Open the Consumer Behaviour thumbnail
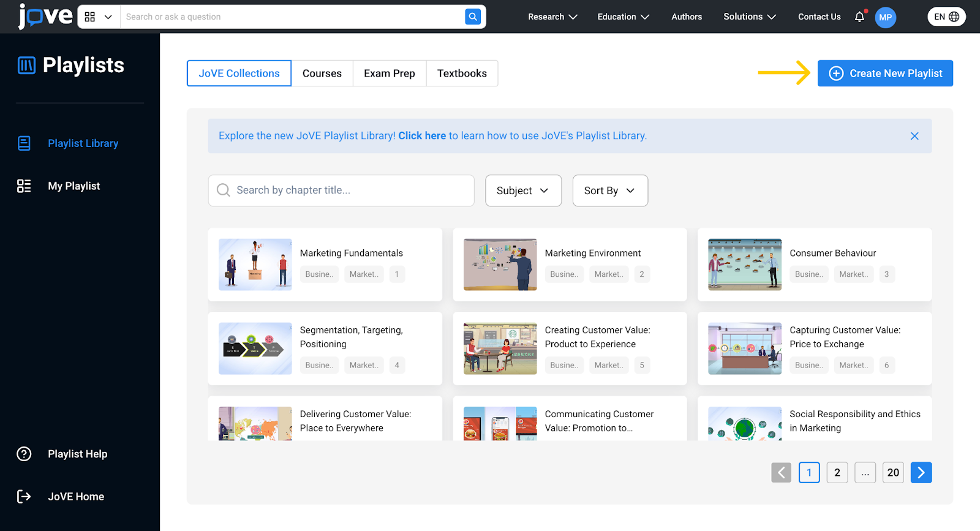This screenshot has width=980, height=531. pos(745,265)
